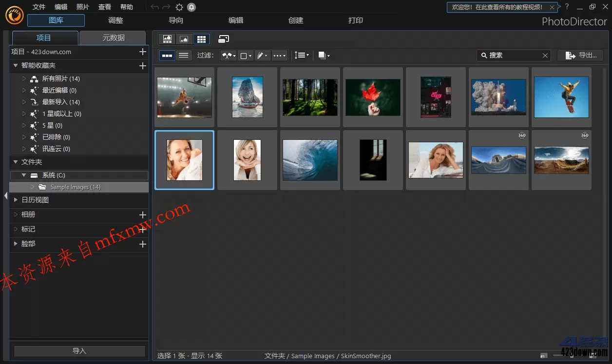Open the edited-photos pencil filter dropdown
612x364 pixels.
(x=262, y=56)
